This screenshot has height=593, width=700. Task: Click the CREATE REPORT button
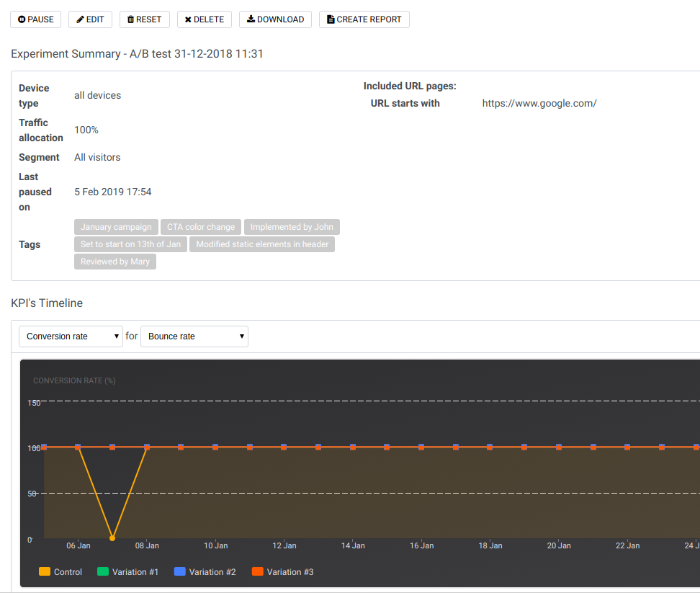(x=364, y=19)
